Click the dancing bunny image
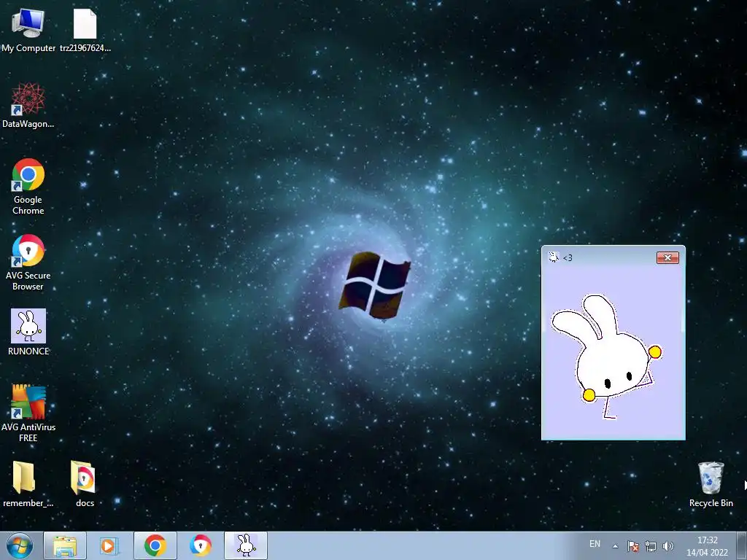Viewport: 747px width, 560px height. tap(606, 357)
